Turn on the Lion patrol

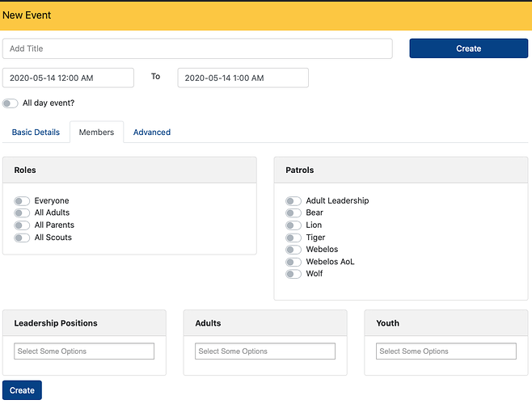point(293,225)
